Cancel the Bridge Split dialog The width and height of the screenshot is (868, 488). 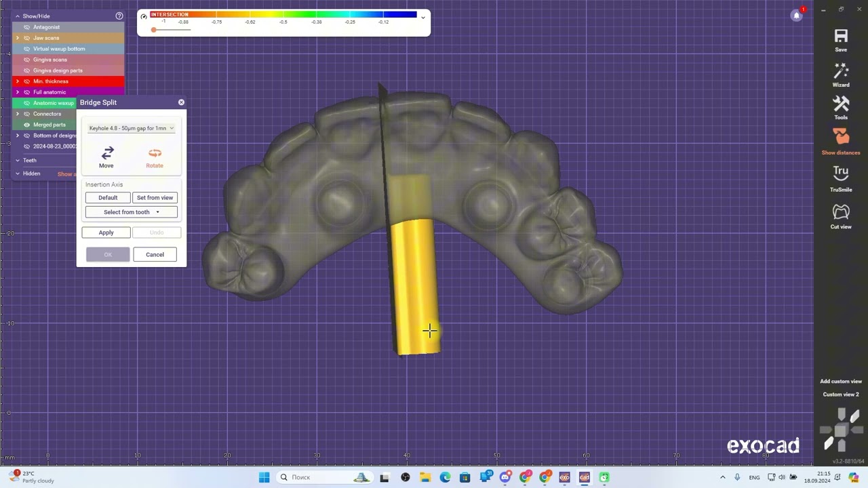coord(155,254)
